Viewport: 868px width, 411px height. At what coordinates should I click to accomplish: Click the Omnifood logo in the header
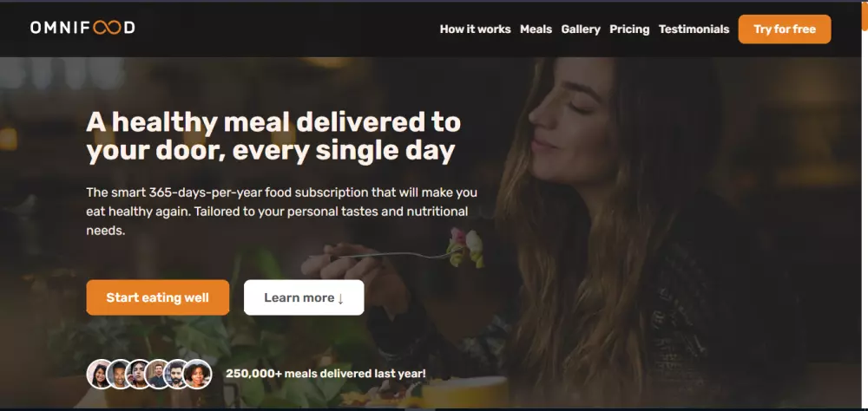82,28
